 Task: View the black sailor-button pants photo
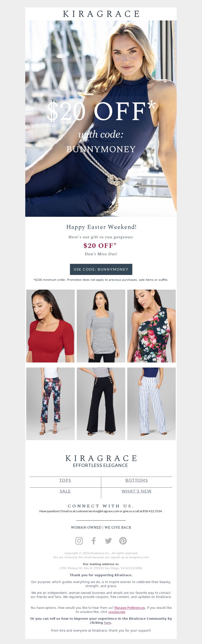(x=101, y=404)
